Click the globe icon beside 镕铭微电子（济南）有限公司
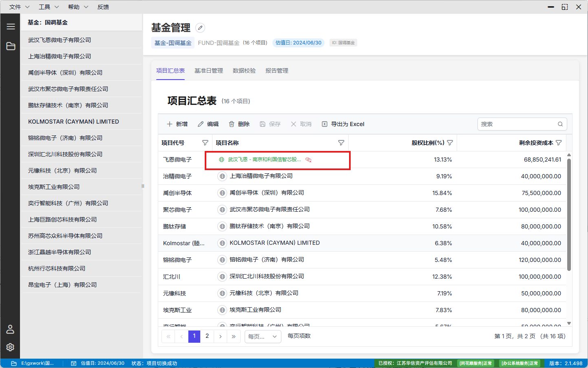 coord(222,260)
